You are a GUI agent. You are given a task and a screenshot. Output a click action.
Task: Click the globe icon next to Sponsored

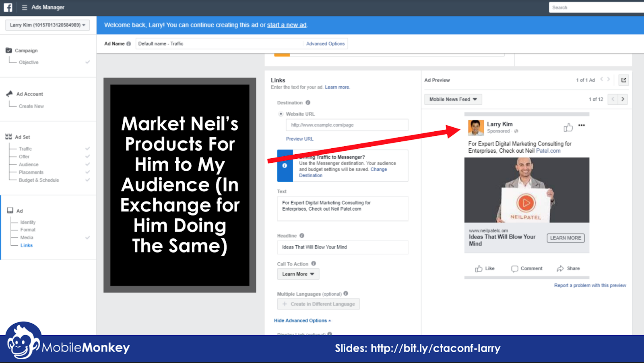point(516,131)
